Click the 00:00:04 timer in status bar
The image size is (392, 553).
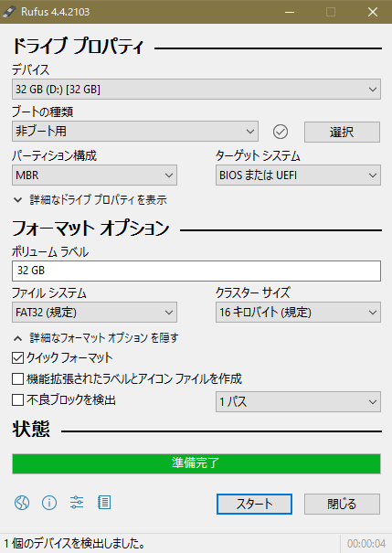366,544
